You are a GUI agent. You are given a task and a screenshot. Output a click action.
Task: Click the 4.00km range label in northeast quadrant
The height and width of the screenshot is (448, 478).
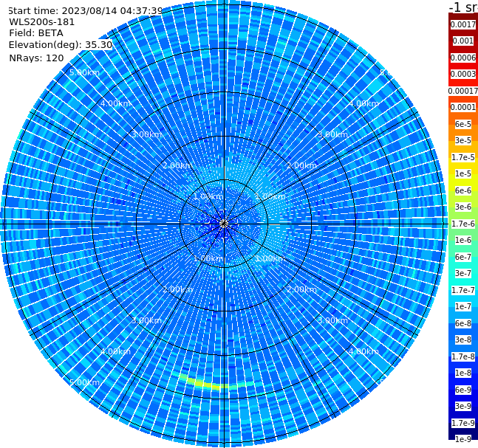coord(363,103)
